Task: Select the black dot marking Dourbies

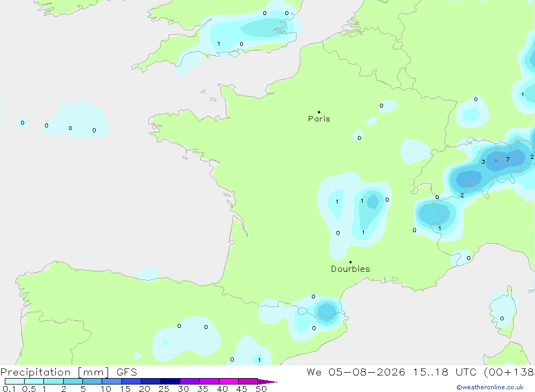Action: [350, 262]
